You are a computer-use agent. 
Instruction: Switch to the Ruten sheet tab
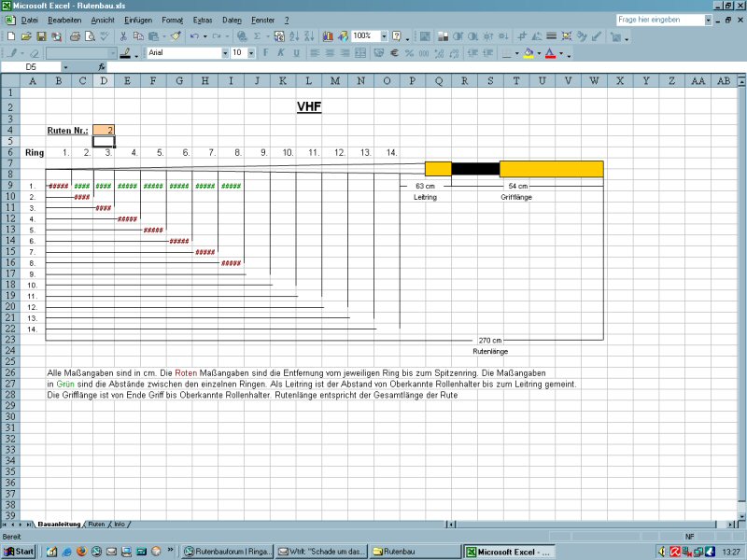click(96, 525)
